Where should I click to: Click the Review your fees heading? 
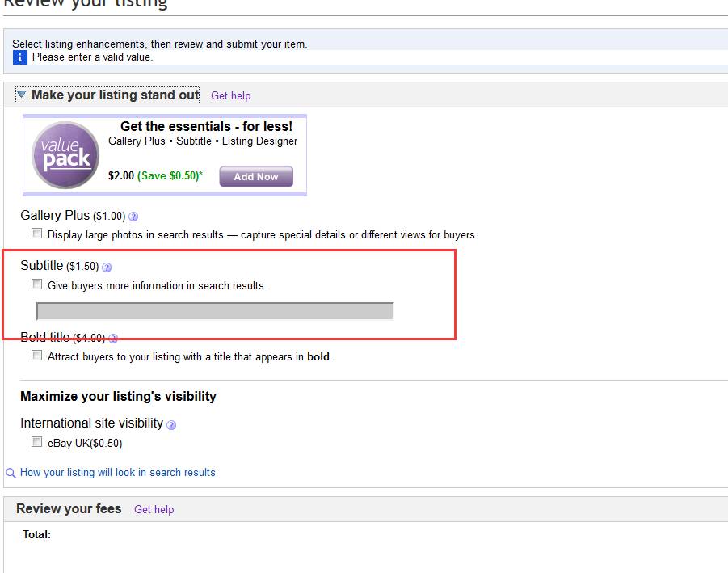tap(69, 508)
